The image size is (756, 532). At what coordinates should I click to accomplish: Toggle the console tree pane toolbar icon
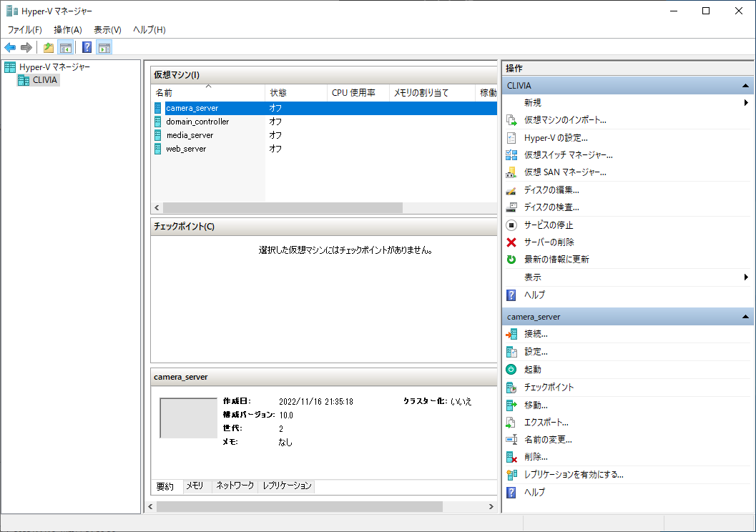point(66,47)
